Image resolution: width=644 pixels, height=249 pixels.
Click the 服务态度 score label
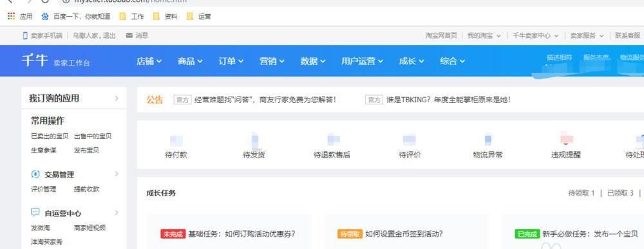[x=596, y=57]
